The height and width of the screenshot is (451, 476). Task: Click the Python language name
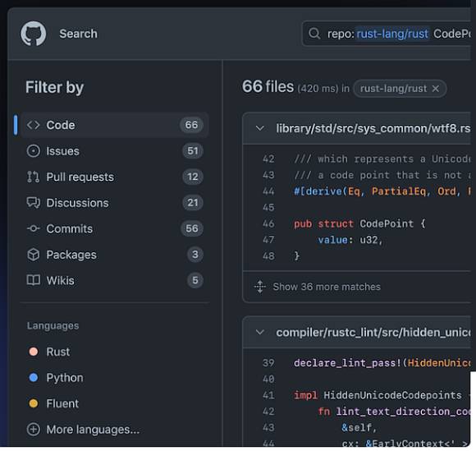click(x=65, y=378)
